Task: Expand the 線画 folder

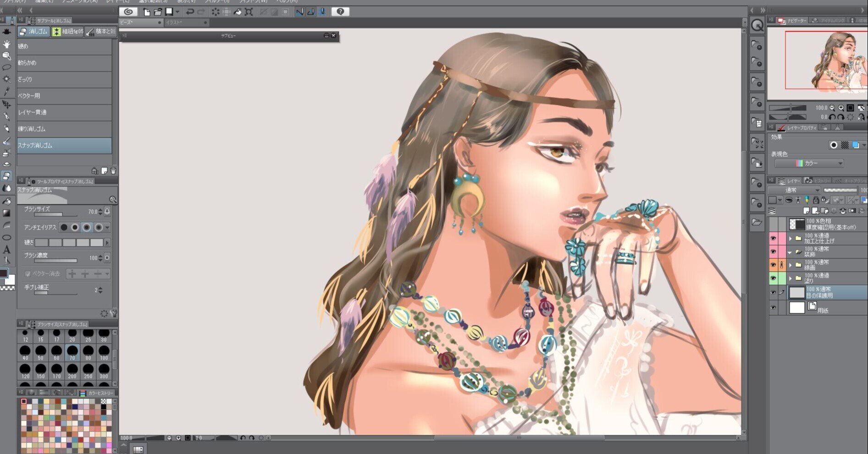Action: [x=790, y=265]
